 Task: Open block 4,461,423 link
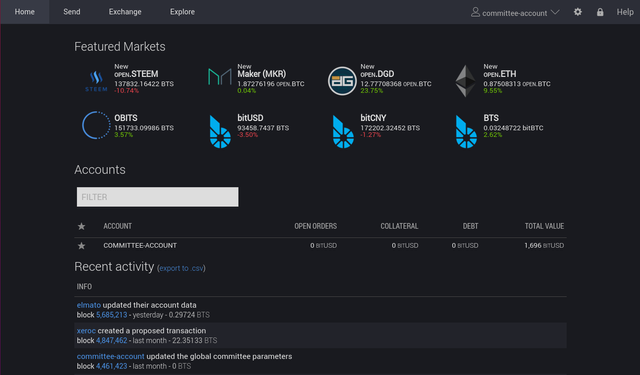[x=111, y=366]
